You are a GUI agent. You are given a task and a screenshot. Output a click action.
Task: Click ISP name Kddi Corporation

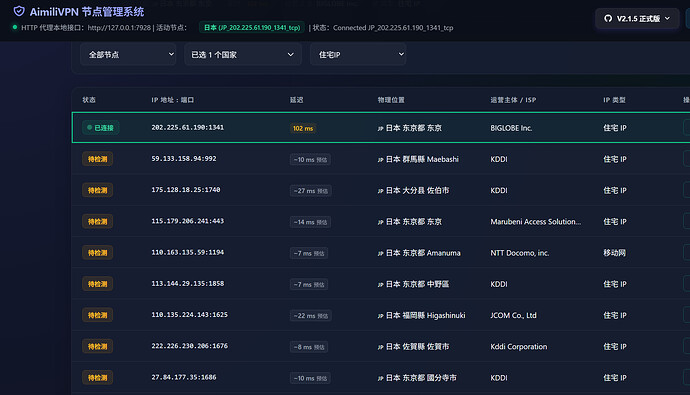tap(519, 347)
